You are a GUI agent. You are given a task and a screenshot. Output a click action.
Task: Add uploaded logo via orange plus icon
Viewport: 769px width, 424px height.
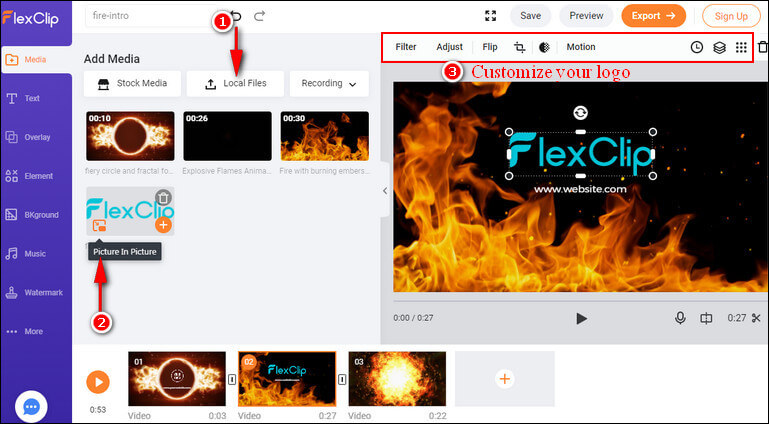pos(163,225)
